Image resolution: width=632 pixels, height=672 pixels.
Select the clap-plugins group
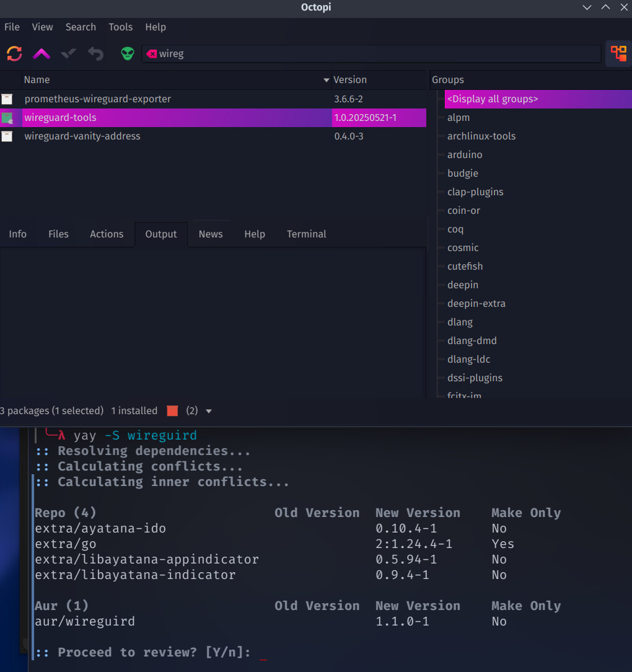[475, 192]
